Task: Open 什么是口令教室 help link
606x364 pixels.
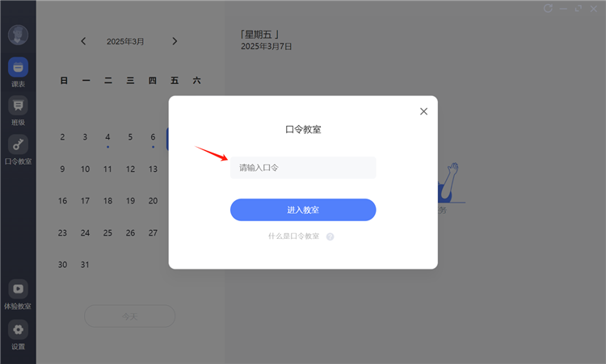Action: tap(294, 236)
